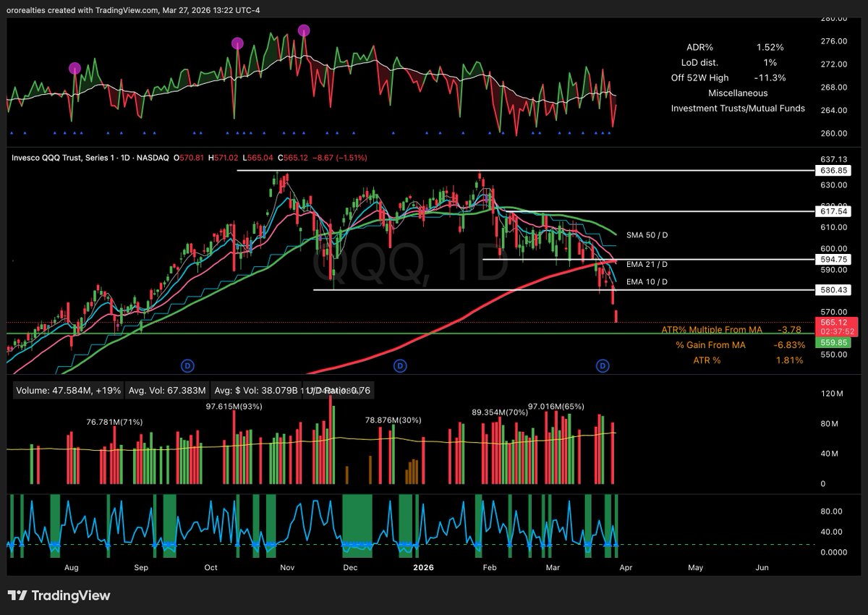Click the 2026 label on time axis

(x=422, y=568)
